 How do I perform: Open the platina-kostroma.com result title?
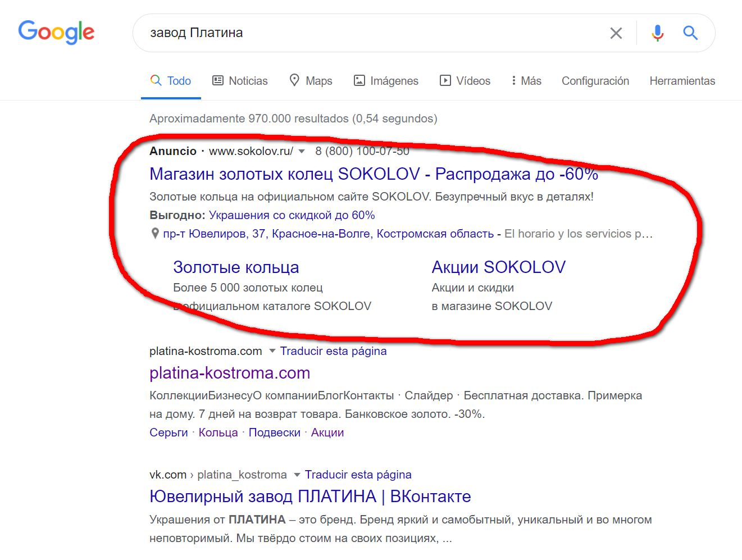pos(230,373)
